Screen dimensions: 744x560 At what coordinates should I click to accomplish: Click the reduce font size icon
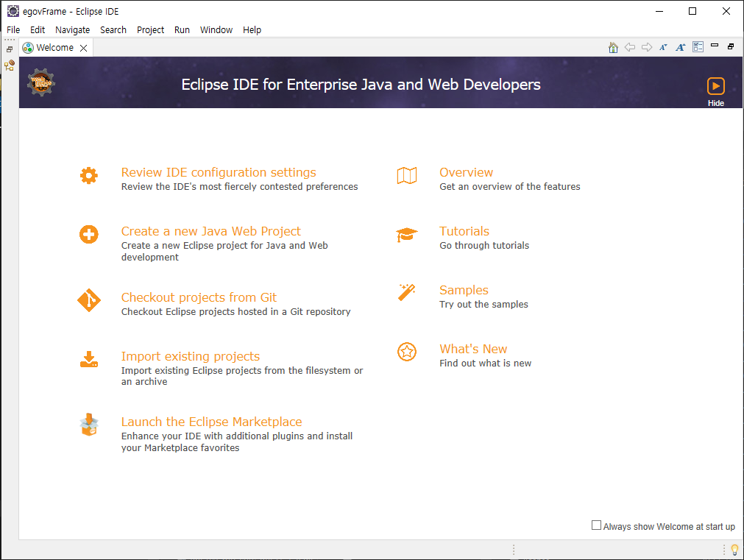pos(663,47)
